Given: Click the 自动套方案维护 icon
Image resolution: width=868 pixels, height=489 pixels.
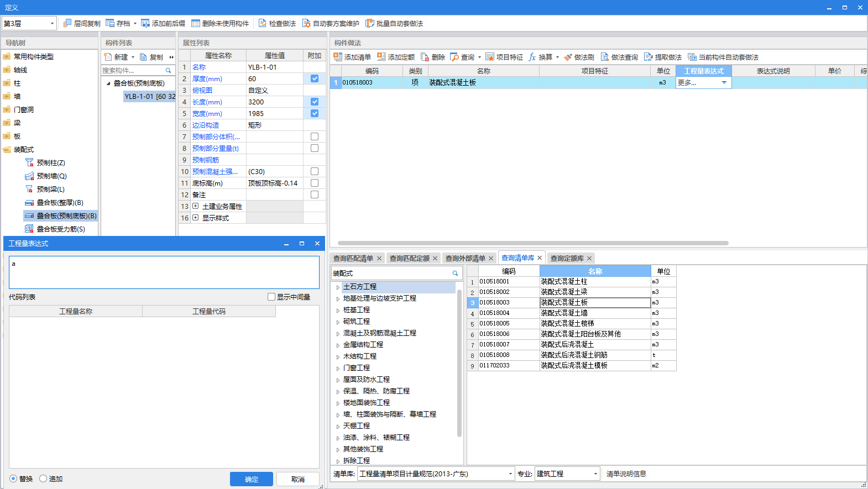Looking at the screenshot, I should 306,23.
